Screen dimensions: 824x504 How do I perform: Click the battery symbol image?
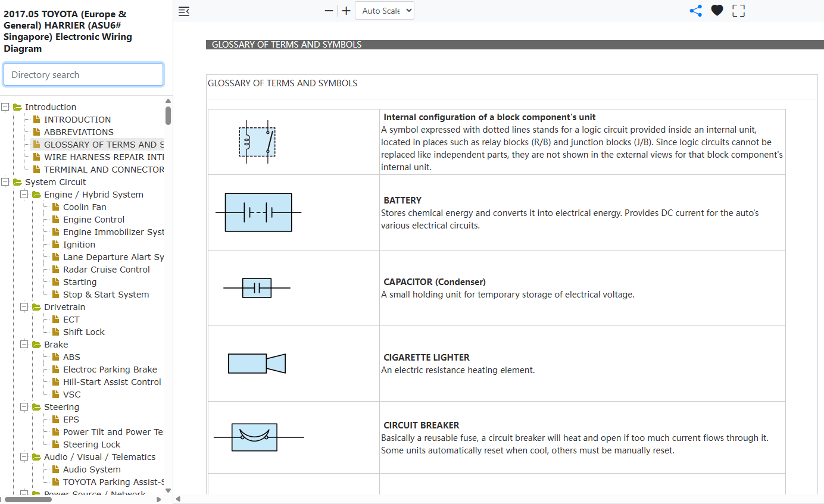(258, 212)
